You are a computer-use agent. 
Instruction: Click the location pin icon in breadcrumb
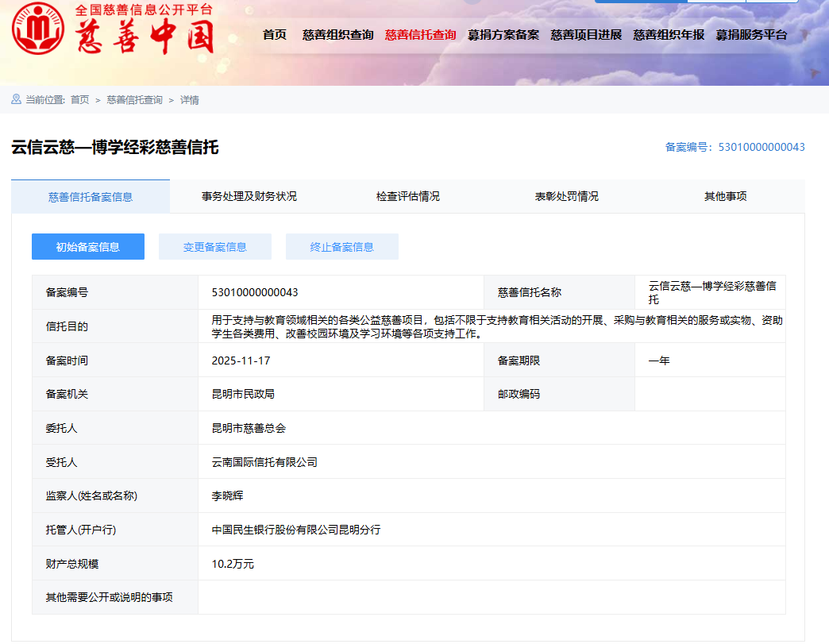(16, 99)
